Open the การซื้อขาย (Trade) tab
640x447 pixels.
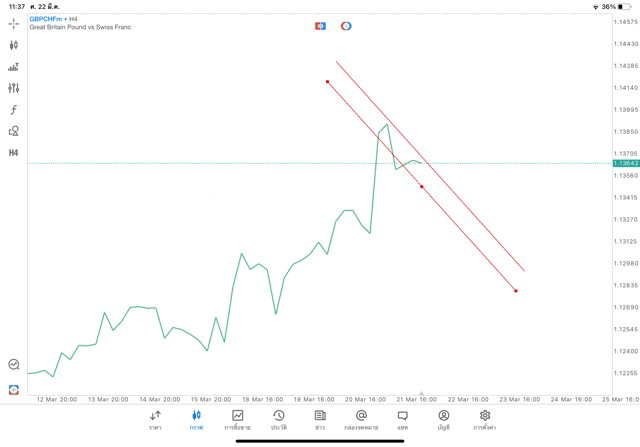click(x=238, y=420)
